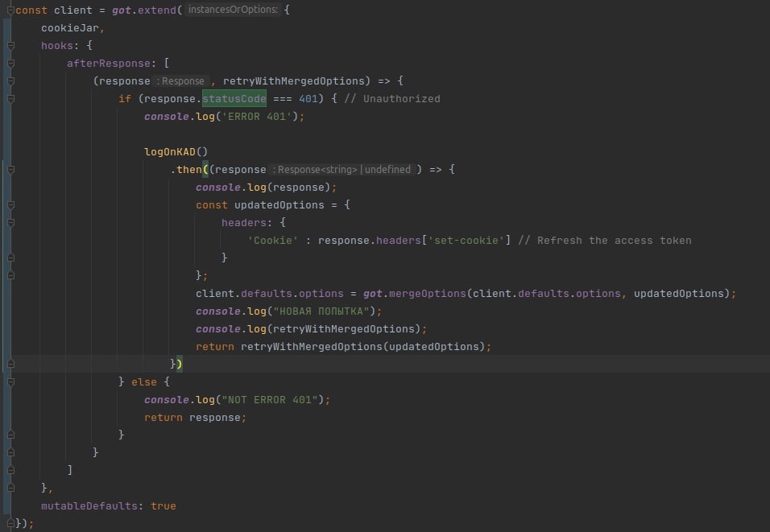The height and width of the screenshot is (532, 770).
Task: Click the highlighted 'statusCode' property
Action: click(x=234, y=99)
